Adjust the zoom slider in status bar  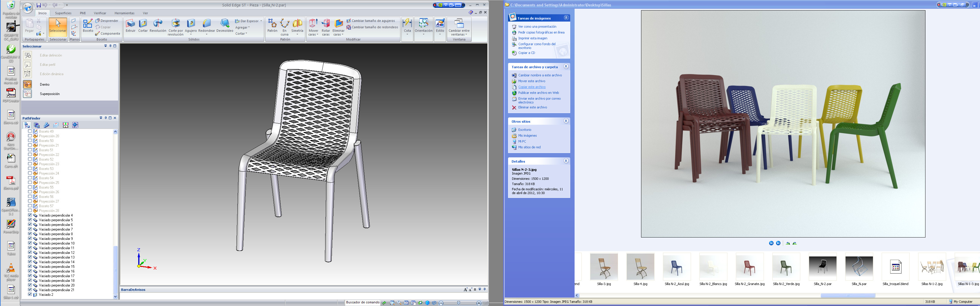pos(459,303)
